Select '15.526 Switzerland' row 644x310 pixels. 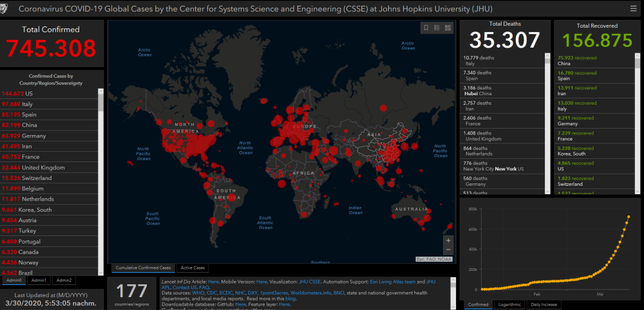coord(49,178)
